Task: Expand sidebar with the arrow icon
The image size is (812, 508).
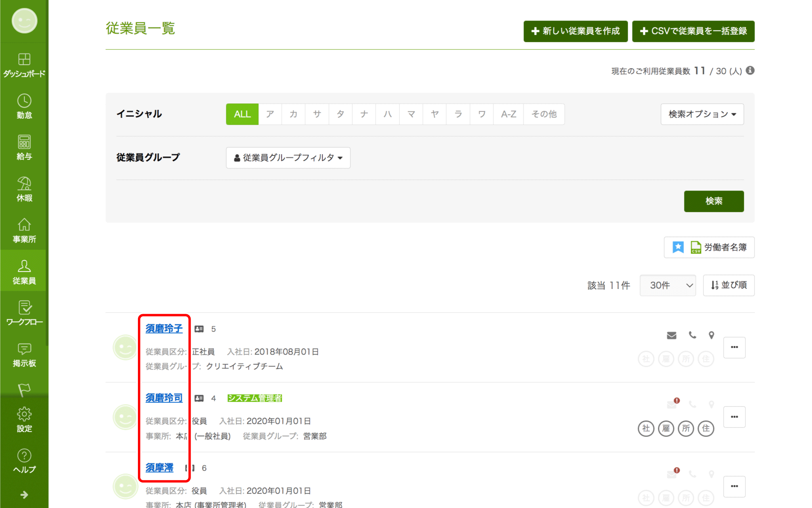Action: 24,495
